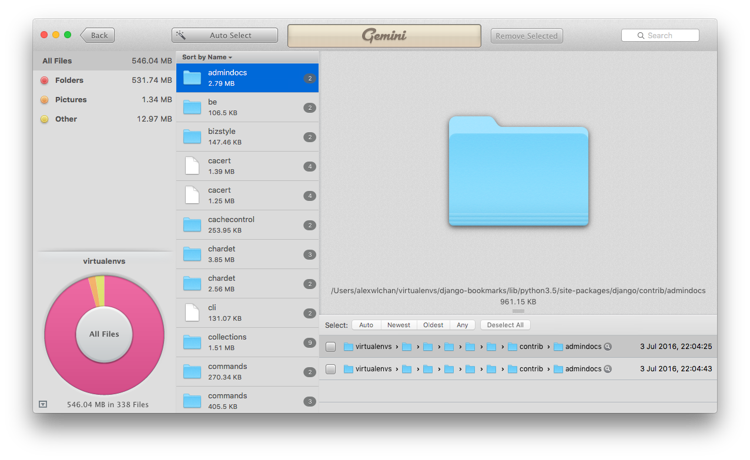The width and height of the screenshot is (750, 460).
Task: Click Deselect All
Action: tap(505, 325)
